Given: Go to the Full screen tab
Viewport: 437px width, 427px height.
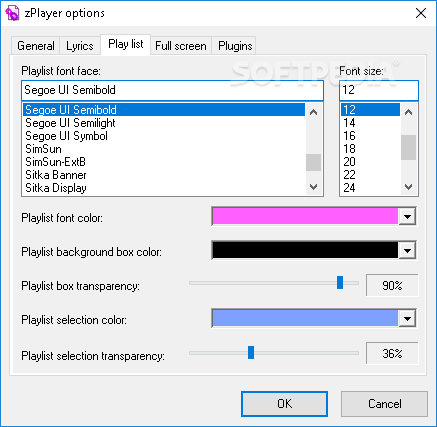Looking at the screenshot, I should (181, 46).
